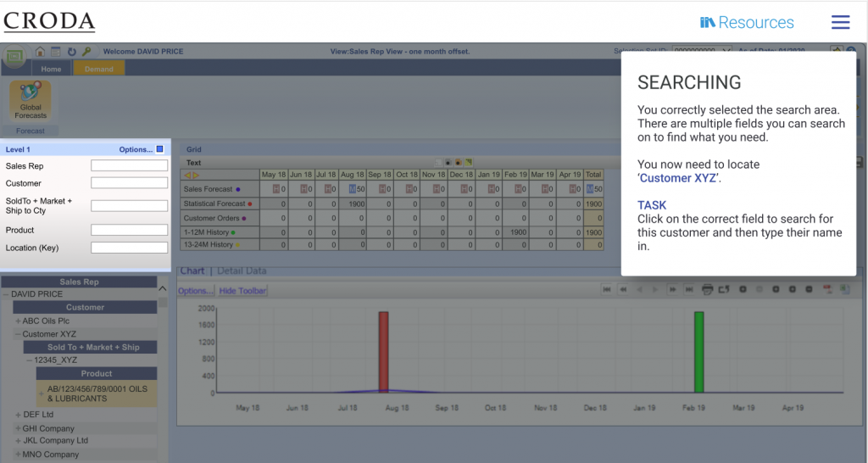Click the Sales Forecast Aug 18 cell showing 50
This screenshot has width=868, height=463.
coord(353,189)
